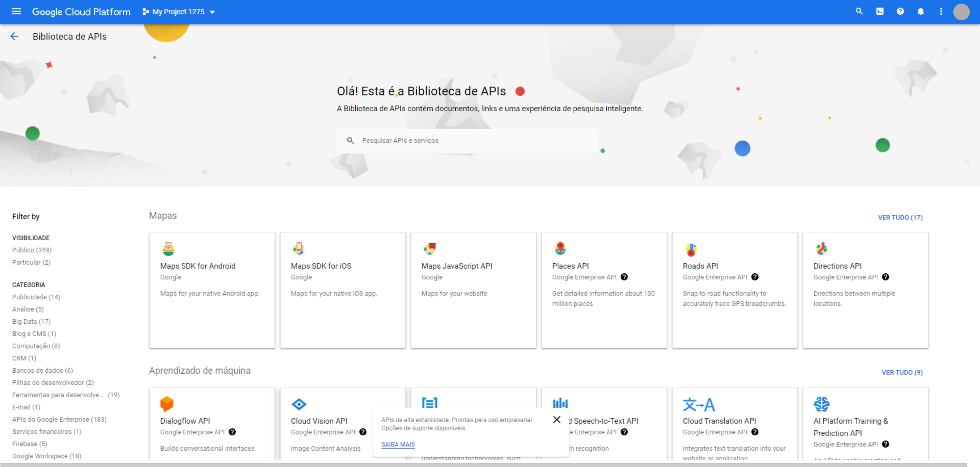This screenshot has height=467, width=980.
Task: Filter by Análise (5) category
Action: pyautogui.click(x=28, y=309)
